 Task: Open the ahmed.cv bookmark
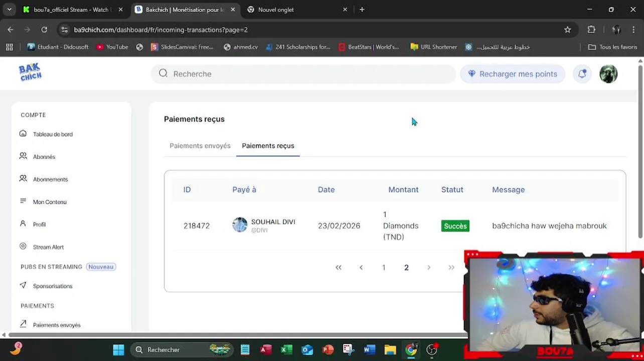coord(241,47)
